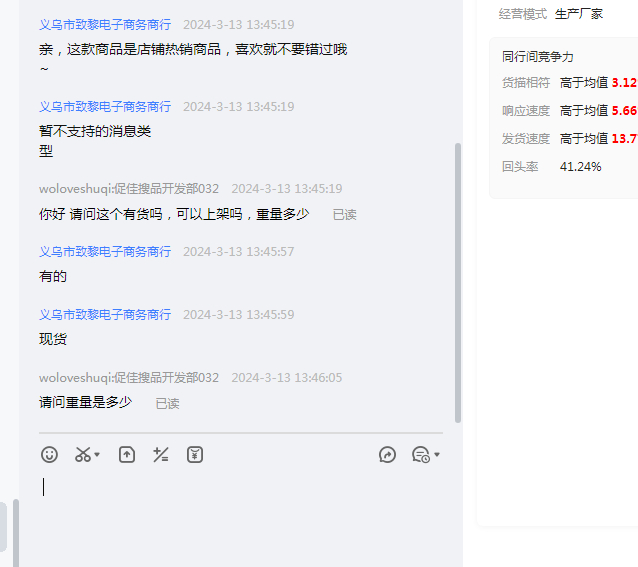Open the emoji picker

coord(49,455)
